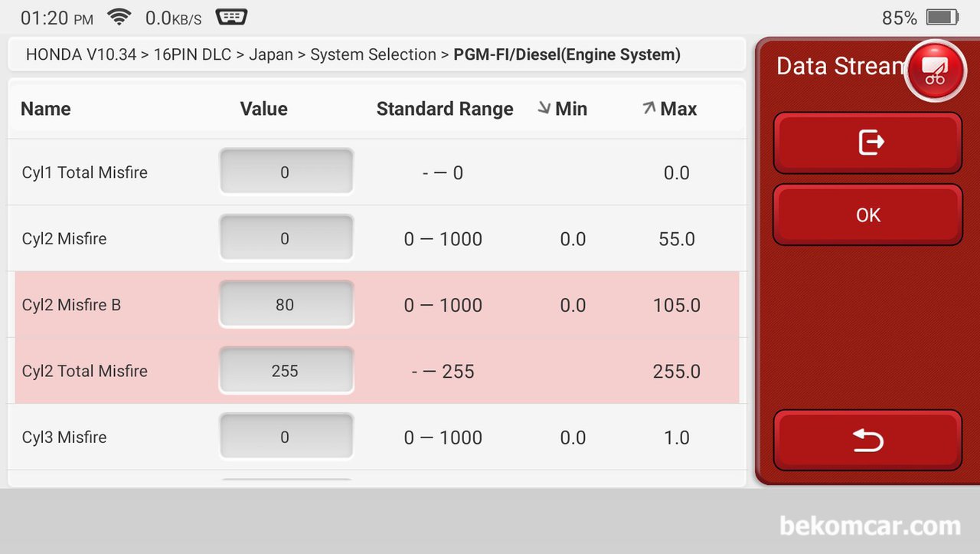
Task: Tap the battery icon in status bar
Action: pos(942,17)
